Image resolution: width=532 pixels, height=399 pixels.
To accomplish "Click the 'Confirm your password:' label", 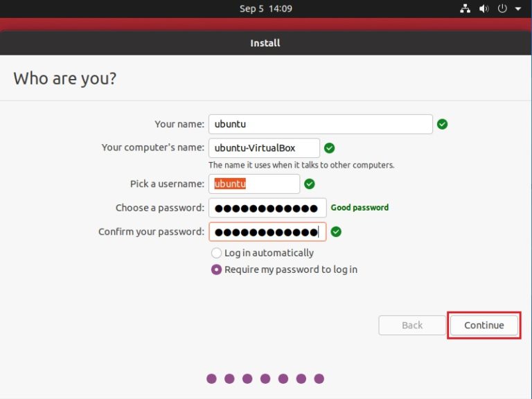I will pyautogui.click(x=151, y=232).
